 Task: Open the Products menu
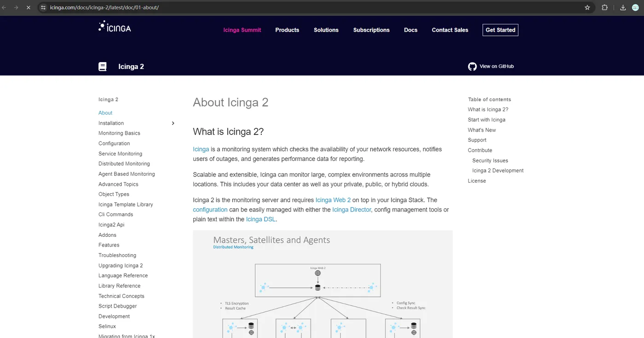(287, 30)
